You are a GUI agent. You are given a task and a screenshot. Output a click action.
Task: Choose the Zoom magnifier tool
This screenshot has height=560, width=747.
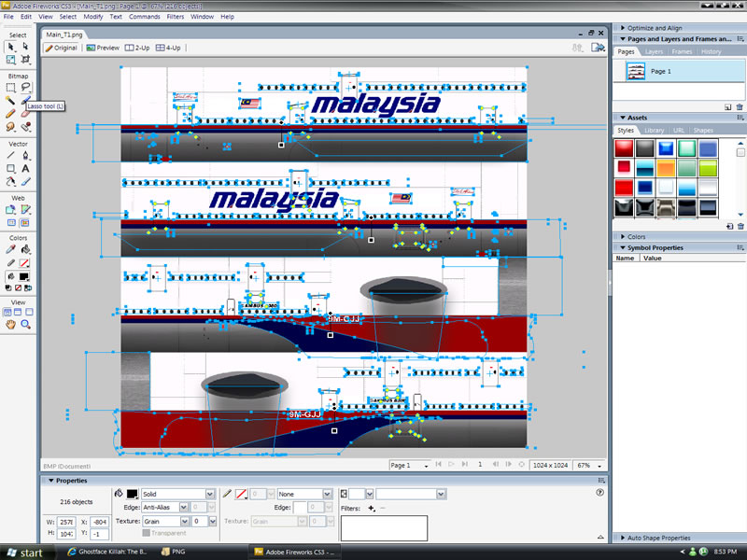pyautogui.click(x=26, y=325)
